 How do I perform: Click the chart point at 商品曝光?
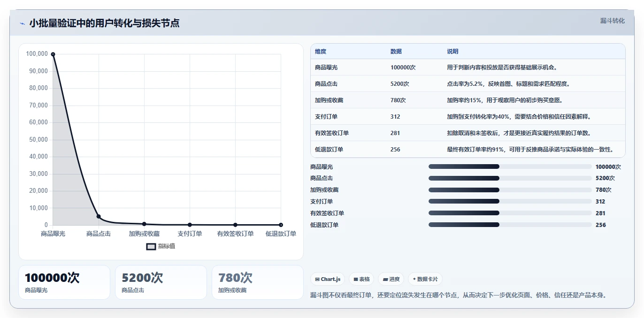[x=53, y=54]
